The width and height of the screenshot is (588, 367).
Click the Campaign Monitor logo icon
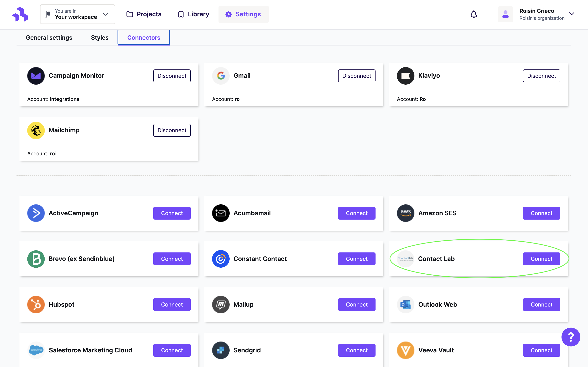point(36,76)
